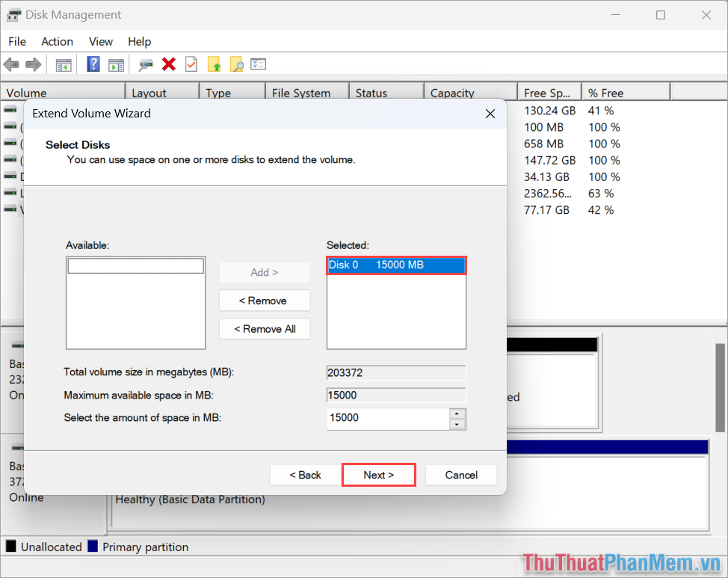Select Disk 0 in the Selected list
Image resolution: width=728 pixels, height=578 pixels.
(396, 265)
